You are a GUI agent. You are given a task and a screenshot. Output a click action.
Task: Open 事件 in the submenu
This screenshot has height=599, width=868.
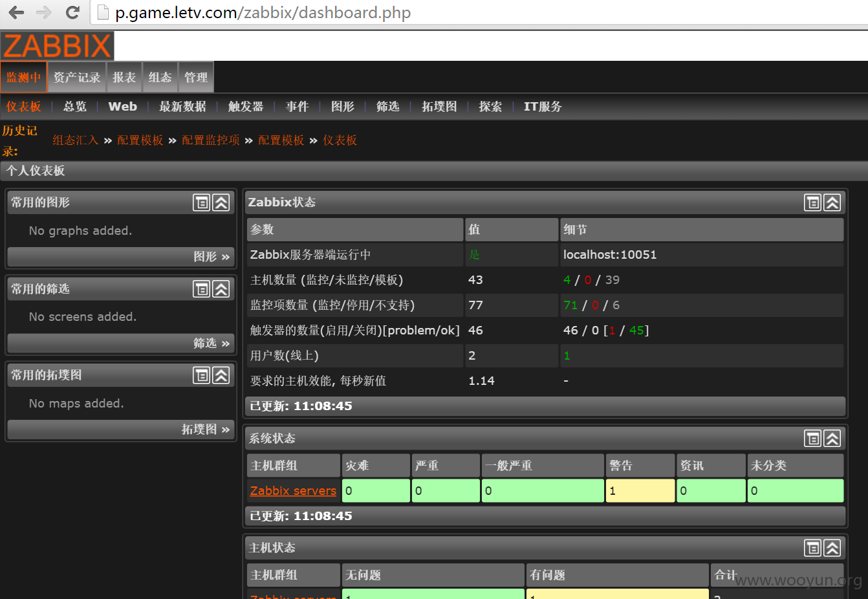click(x=298, y=107)
